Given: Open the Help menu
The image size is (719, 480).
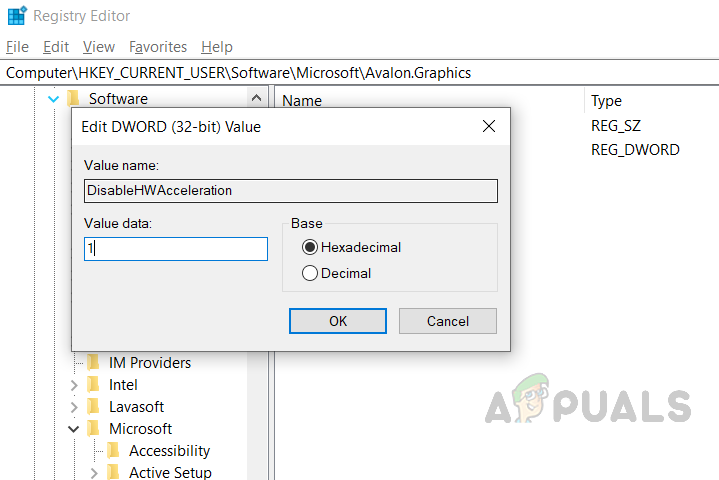Looking at the screenshot, I should 217,47.
